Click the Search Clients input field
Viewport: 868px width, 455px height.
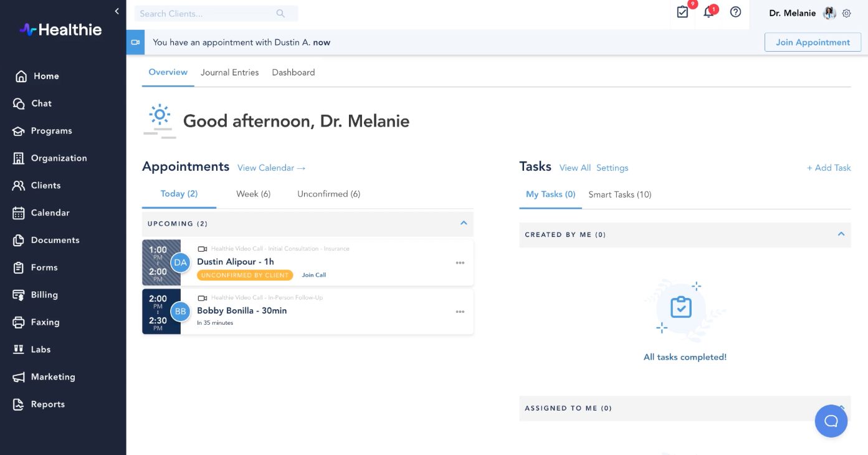point(206,13)
